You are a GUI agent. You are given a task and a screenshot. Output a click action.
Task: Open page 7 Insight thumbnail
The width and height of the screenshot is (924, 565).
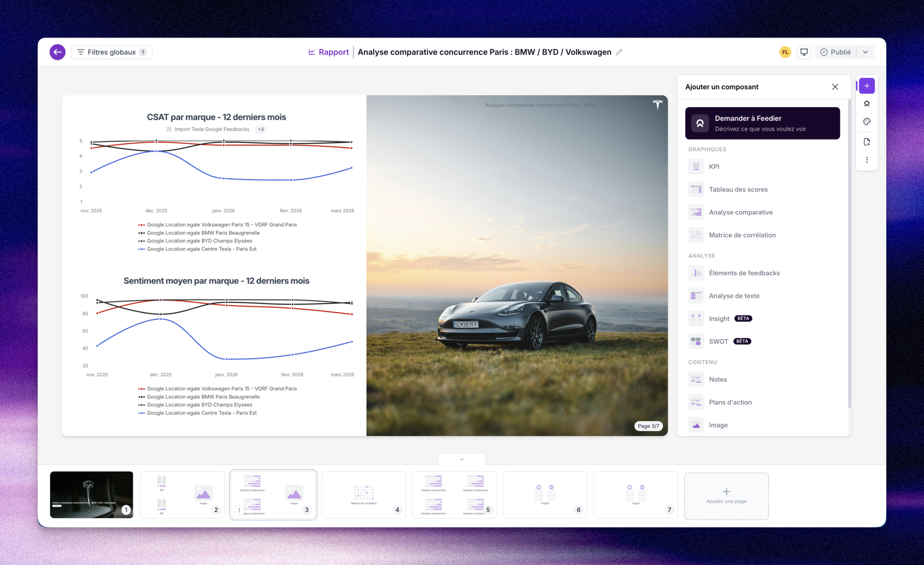[636, 495]
